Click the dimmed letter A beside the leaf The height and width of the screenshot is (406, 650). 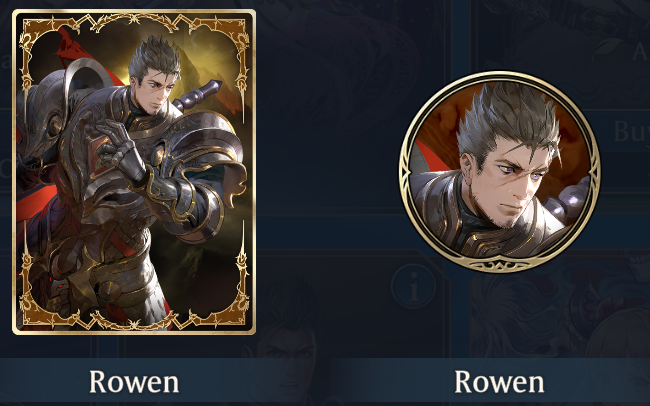pos(640,53)
